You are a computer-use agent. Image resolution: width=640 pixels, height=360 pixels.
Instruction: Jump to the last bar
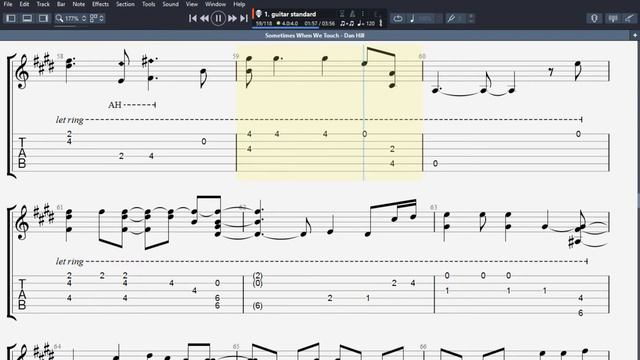click(x=244, y=18)
